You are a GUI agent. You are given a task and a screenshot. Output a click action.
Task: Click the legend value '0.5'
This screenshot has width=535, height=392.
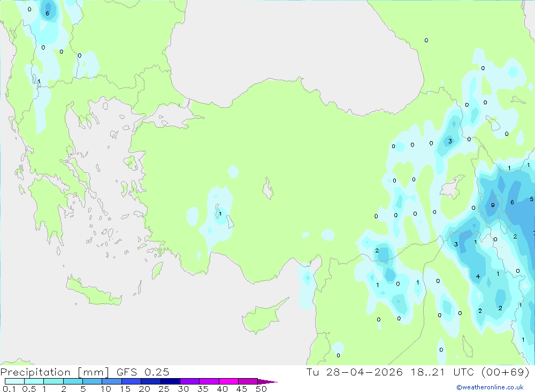29,389
